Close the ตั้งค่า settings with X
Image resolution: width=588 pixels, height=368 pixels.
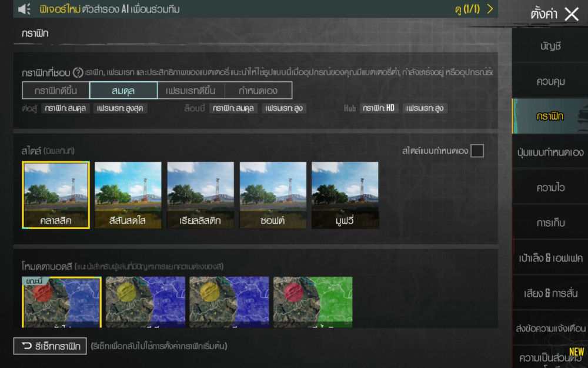[x=571, y=14]
